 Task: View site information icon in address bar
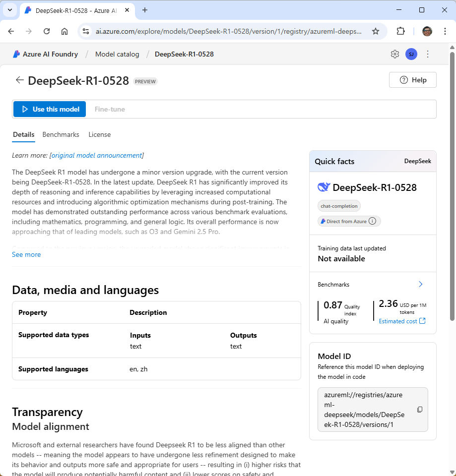point(86,31)
